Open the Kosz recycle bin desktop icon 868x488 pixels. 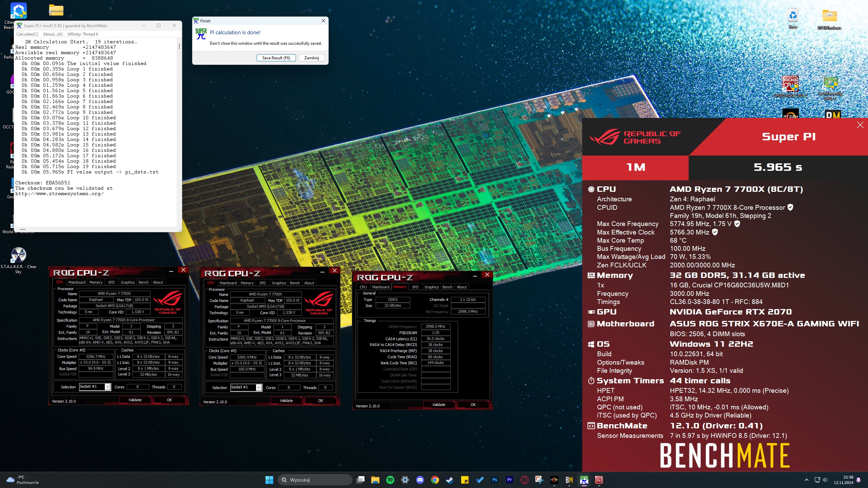793,19
